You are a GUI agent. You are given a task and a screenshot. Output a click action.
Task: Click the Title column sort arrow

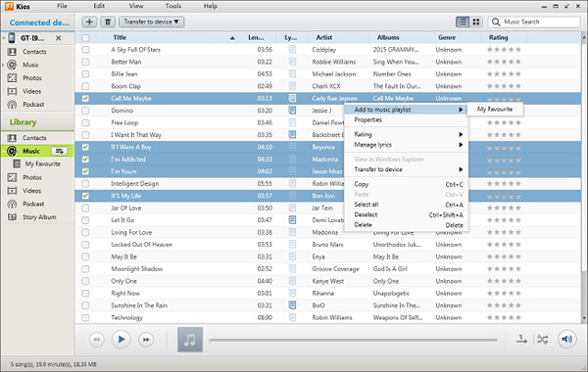(x=232, y=38)
